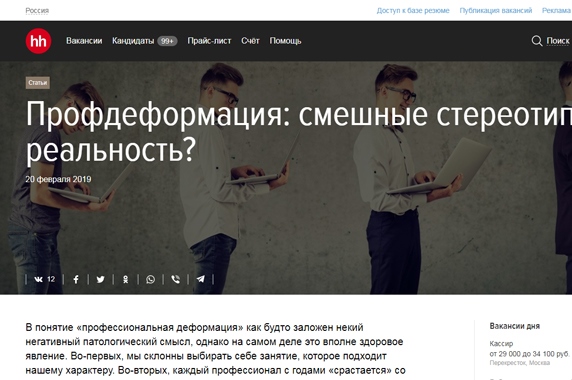Open the Поиск link
The image size is (572, 380).
coord(558,41)
